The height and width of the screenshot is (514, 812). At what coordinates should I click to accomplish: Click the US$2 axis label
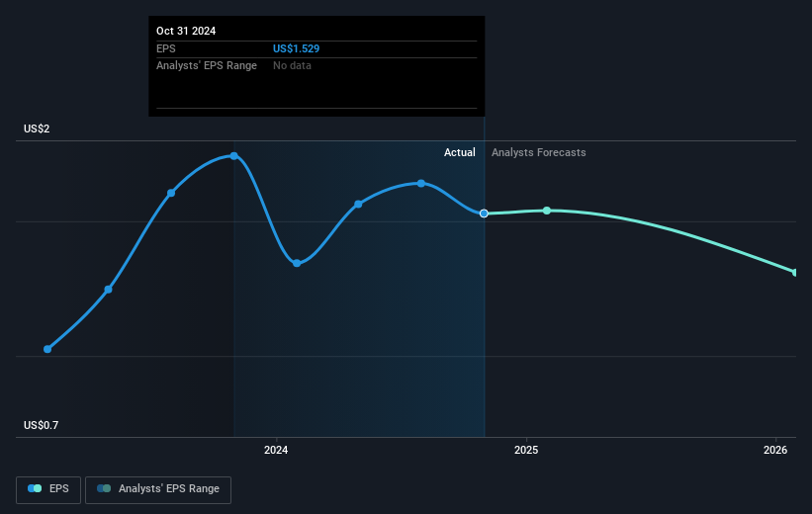(x=37, y=128)
